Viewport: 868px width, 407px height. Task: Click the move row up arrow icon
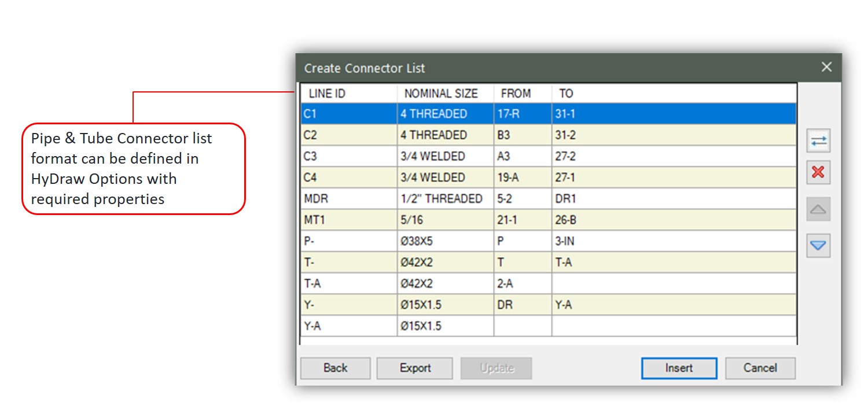(818, 209)
